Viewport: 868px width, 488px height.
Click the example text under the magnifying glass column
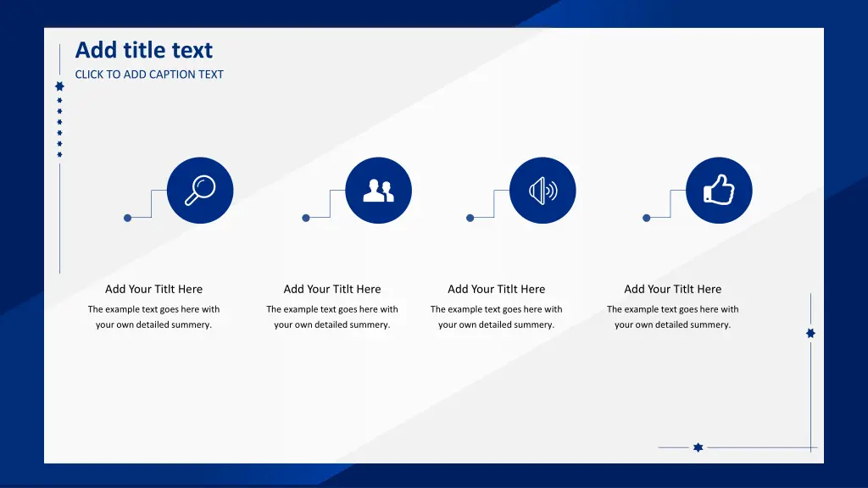coord(154,317)
